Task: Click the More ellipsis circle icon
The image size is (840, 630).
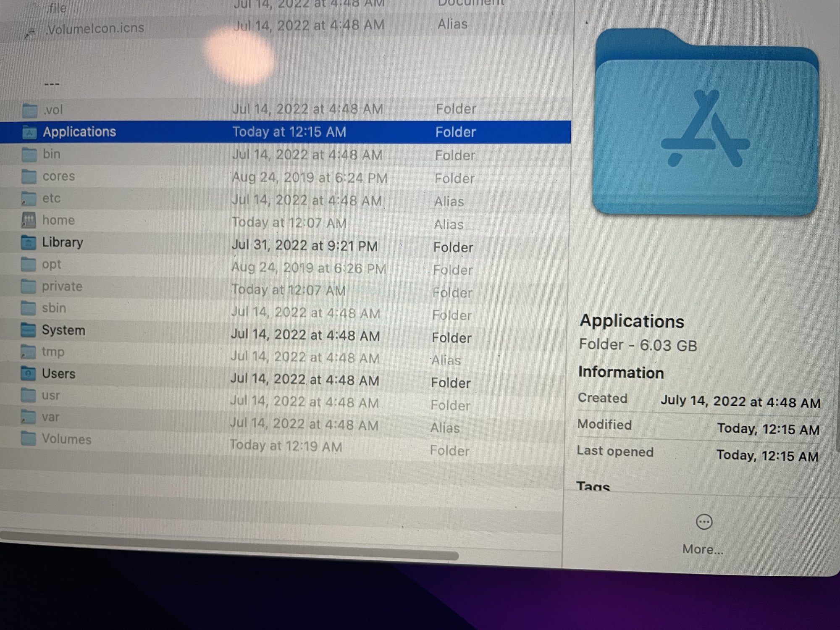Action: [704, 522]
